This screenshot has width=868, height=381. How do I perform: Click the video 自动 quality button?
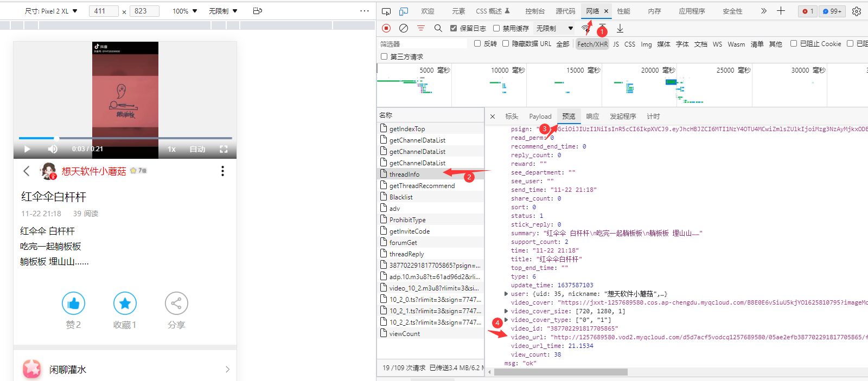pyautogui.click(x=197, y=149)
